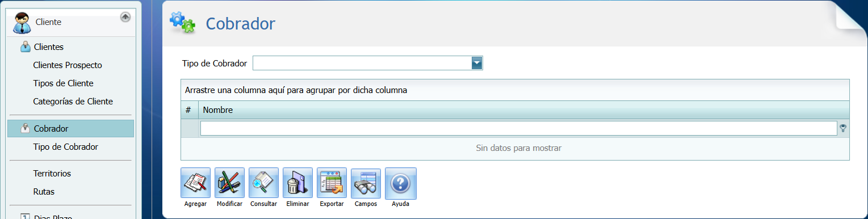The image size is (868, 219).
Task: Click the Agregar icon button
Action: click(x=195, y=183)
